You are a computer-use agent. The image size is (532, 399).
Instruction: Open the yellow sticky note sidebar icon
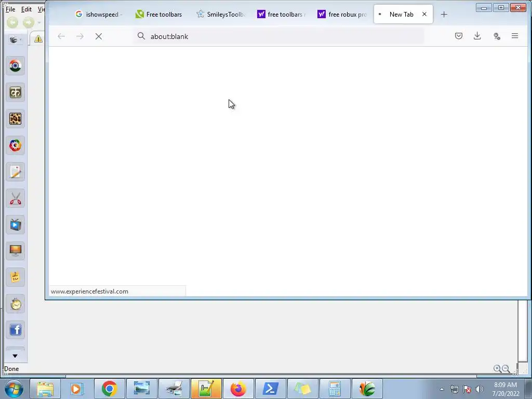(15, 277)
